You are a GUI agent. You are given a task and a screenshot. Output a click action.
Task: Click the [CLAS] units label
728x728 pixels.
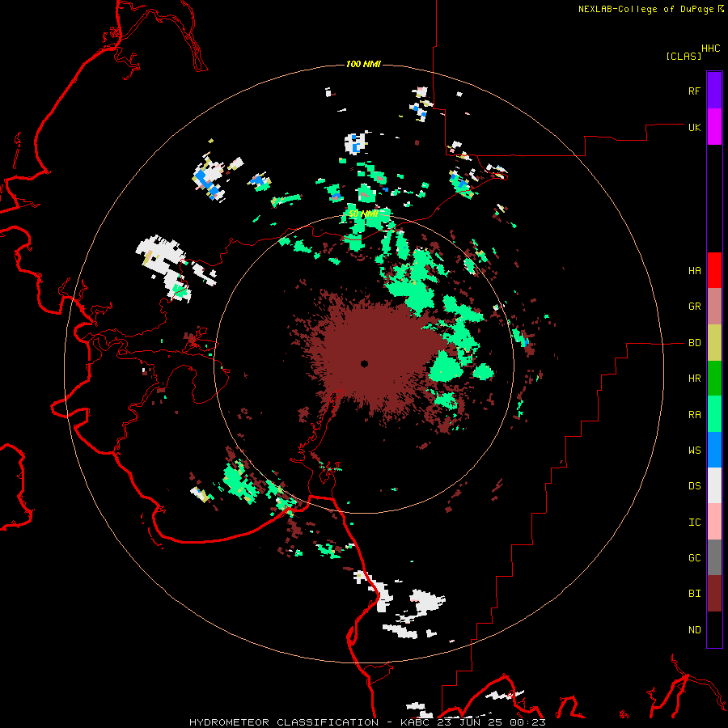(x=684, y=56)
